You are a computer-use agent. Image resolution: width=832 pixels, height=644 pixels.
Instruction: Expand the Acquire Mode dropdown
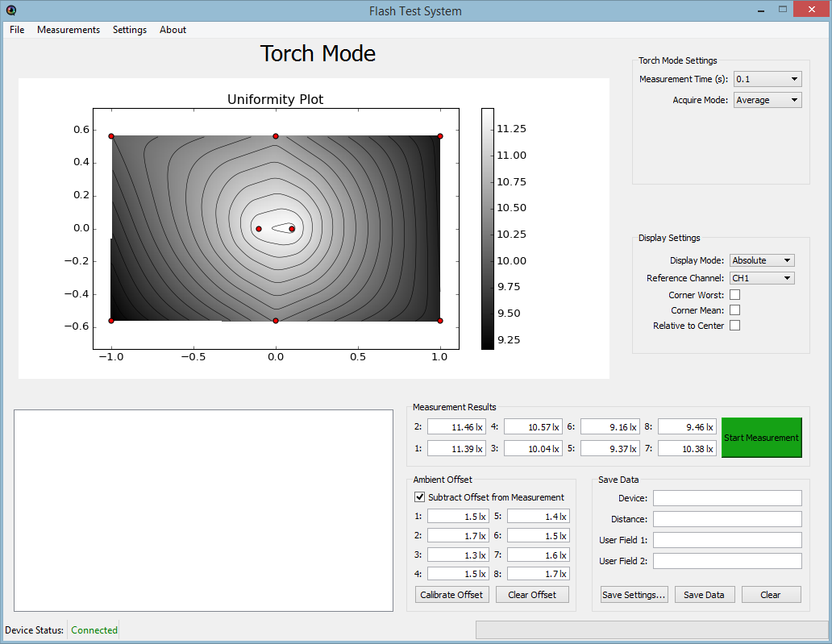[768, 100]
